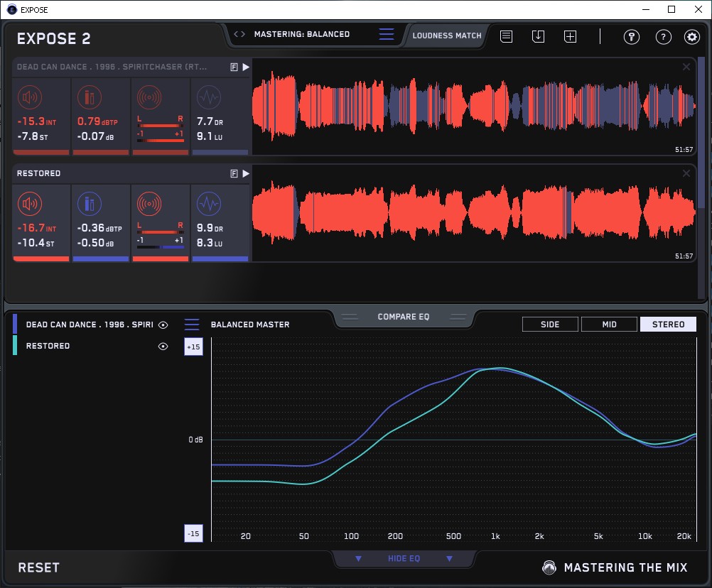Viewport: 712px width, 588px height.
Task: Select the STEREO EQ view
Action: point(668,325)
